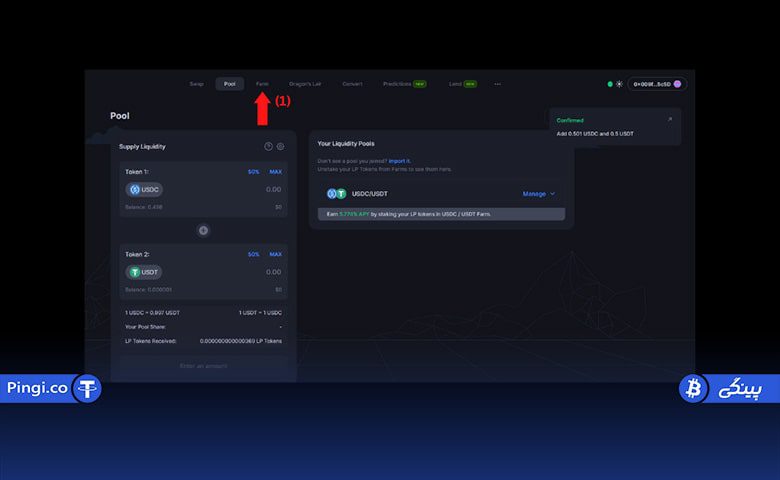780x480 pixels.
Task: Click the Enter an amount button
Action: (x=203, y=366)
